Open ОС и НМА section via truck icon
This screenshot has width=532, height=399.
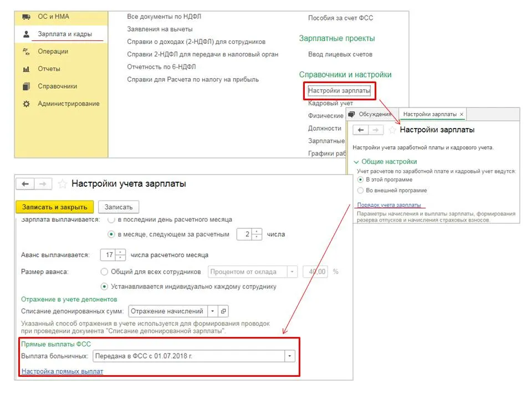26,17
